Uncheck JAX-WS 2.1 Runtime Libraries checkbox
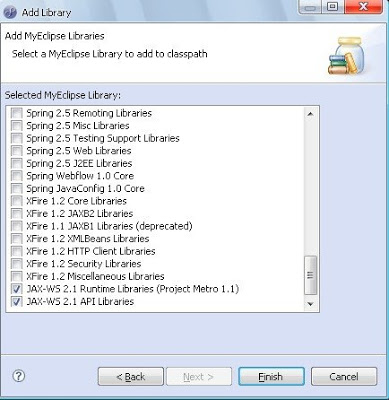 [16, 289]
